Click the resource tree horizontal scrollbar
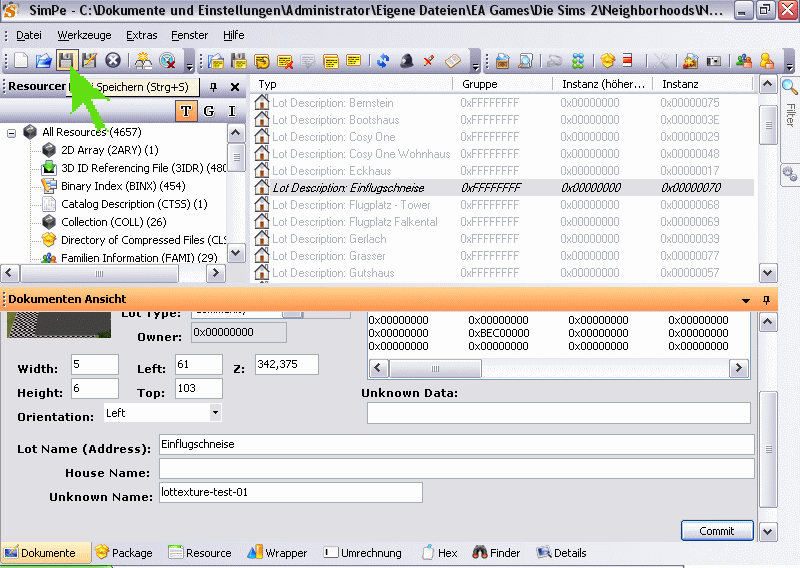The image size is (800, 568). 100,273
